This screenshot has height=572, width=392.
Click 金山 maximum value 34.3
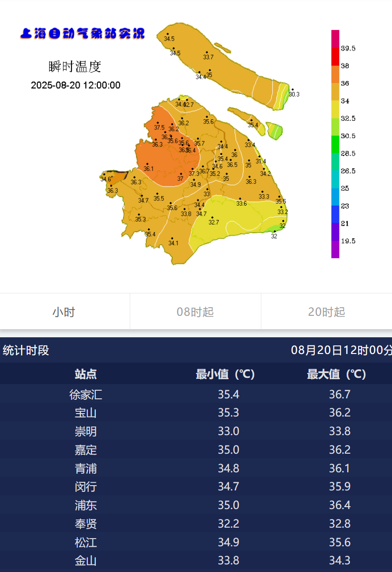click(x=340, y=561)
